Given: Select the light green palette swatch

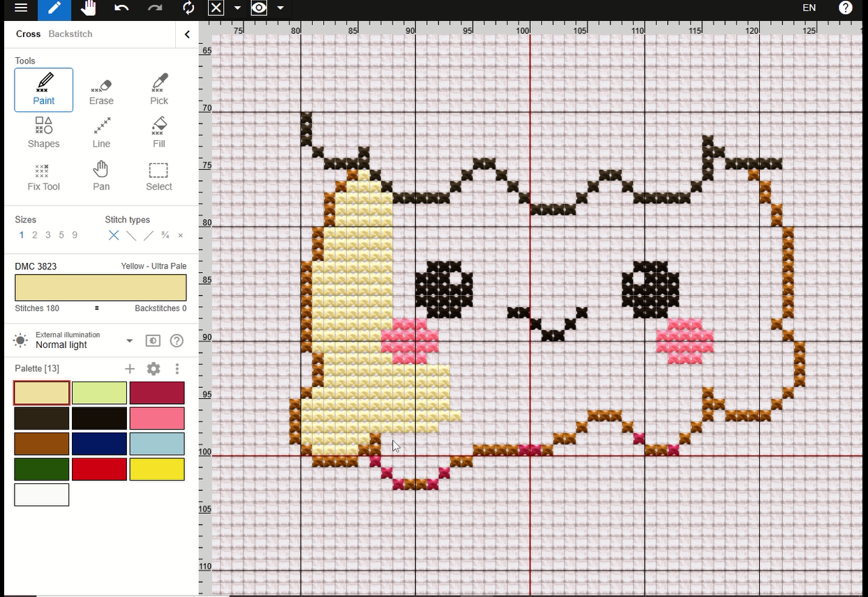Looking at the screenshot, I should pyautogui.click(x=99, y=393).
